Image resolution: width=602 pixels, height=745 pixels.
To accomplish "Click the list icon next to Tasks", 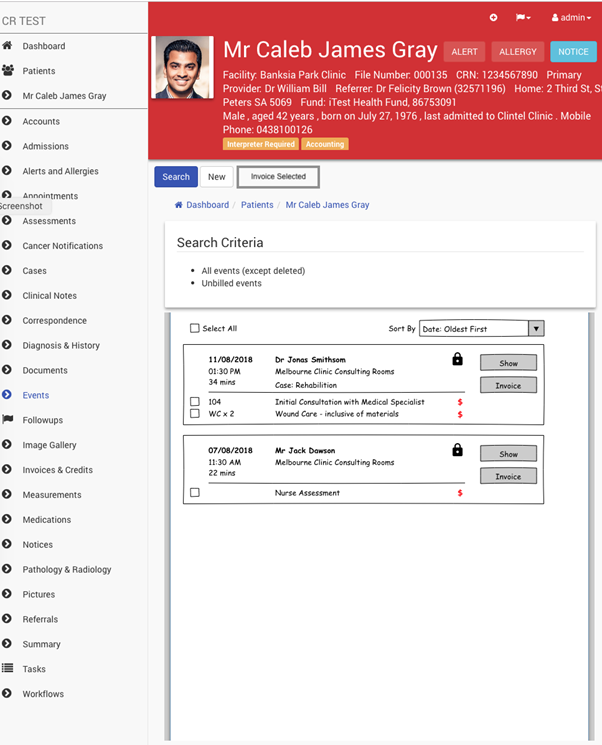I will click(8, 668).
